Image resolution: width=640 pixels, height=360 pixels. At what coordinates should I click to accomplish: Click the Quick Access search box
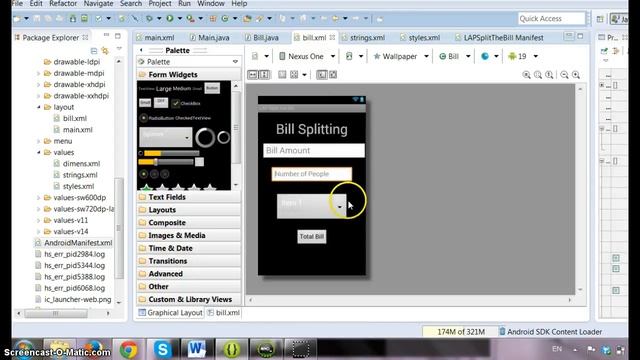(551, 18)
